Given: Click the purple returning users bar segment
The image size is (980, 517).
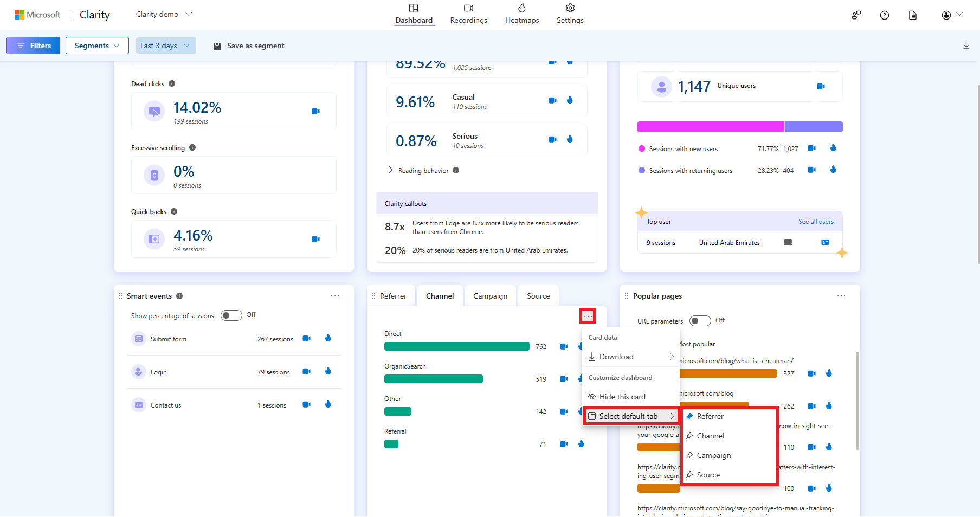Looking at the screenshot, I should coord(814,127).
